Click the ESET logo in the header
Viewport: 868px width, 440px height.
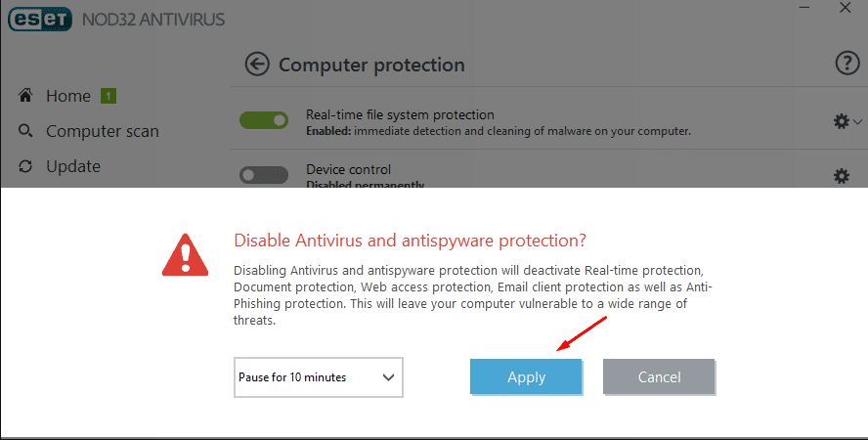coord(40,20)
